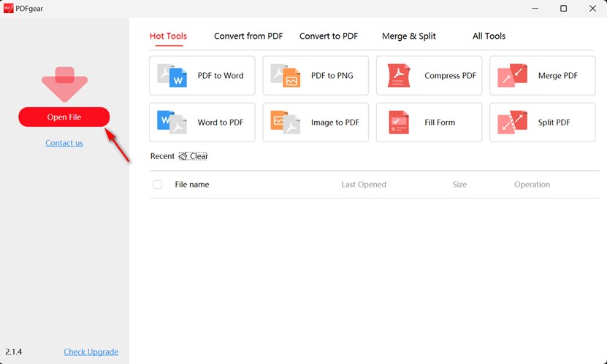Viewport: 607px width, 364px height.
Task: Click the Merge PDF tool icon
Action: 512,74
